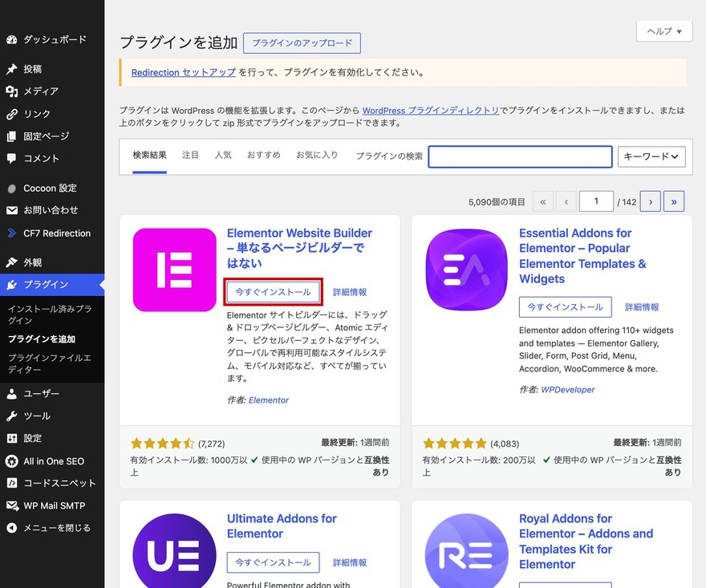The width and height of the screenshot is (706, 588).
Task: Click the collapse arrow icon beside メニューを閉じる
Action: [x=12, y=528]
